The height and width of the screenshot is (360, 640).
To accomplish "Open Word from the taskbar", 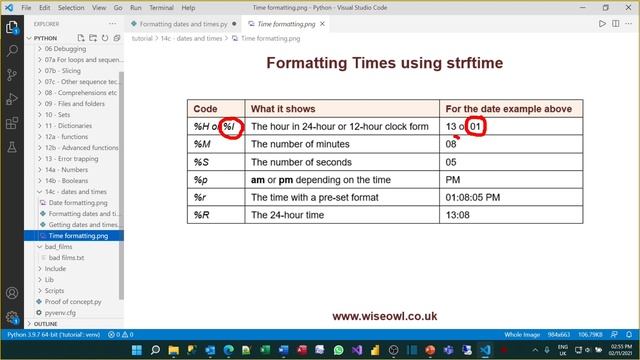I will click(284, 350).
